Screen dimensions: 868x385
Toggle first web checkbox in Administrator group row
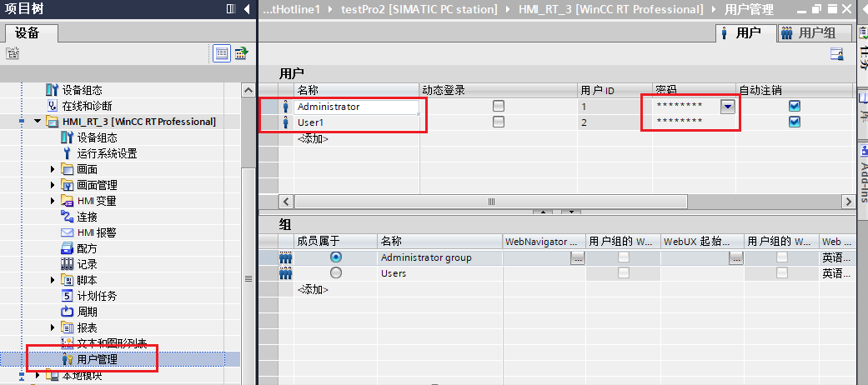624,257
